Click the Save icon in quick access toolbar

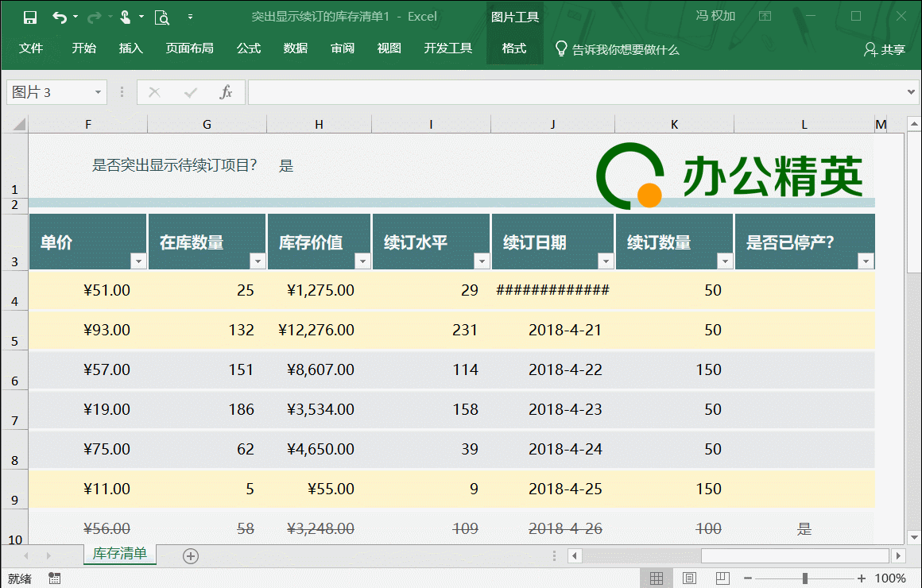[30, 17]
